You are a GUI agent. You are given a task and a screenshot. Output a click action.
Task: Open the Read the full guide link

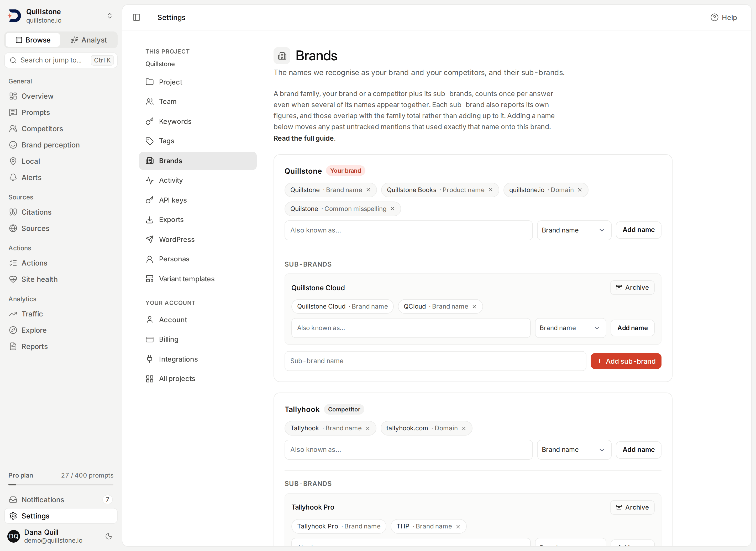pyautogui.click(x=304, y=138)
